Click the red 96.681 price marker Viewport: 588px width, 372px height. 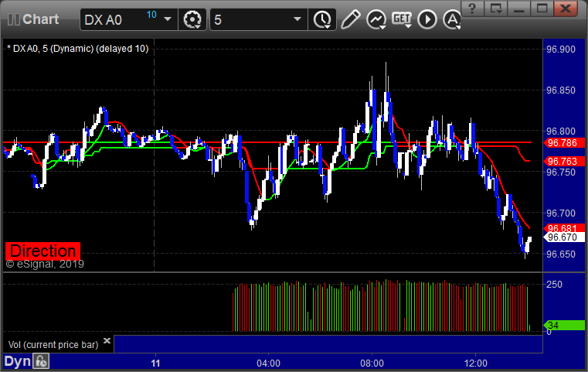(x=564, y=228)
